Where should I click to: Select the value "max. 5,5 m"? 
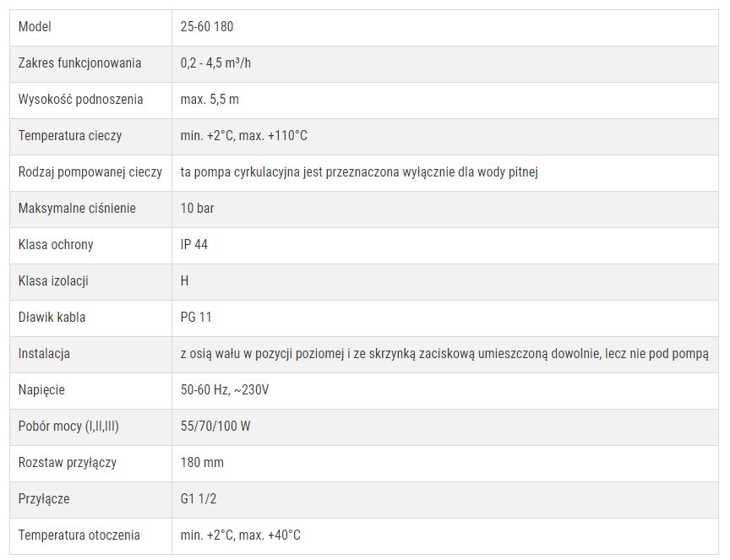pyautogui.click(x=210, y=100)
